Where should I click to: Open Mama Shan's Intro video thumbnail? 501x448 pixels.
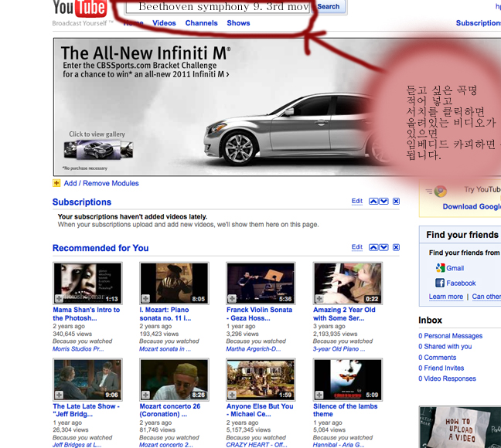[87, 283]
